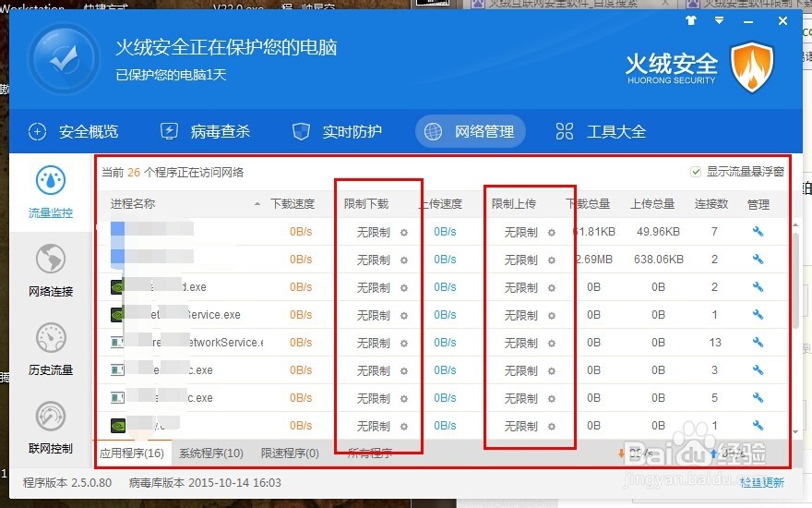Sort by 限制下载 column header
Image resolution: width=812 pixels, height=508 pixels.
point(366,204)
